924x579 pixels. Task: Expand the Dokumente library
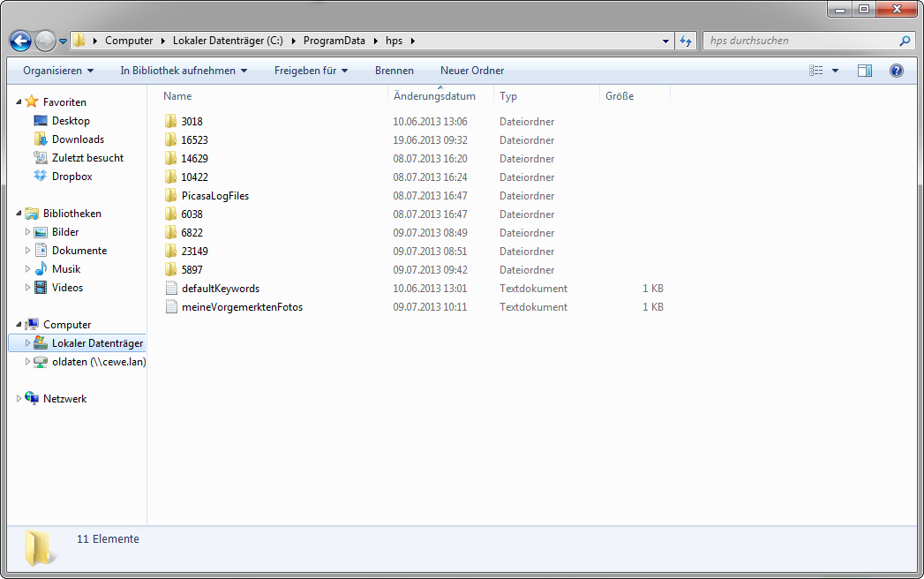27,251
